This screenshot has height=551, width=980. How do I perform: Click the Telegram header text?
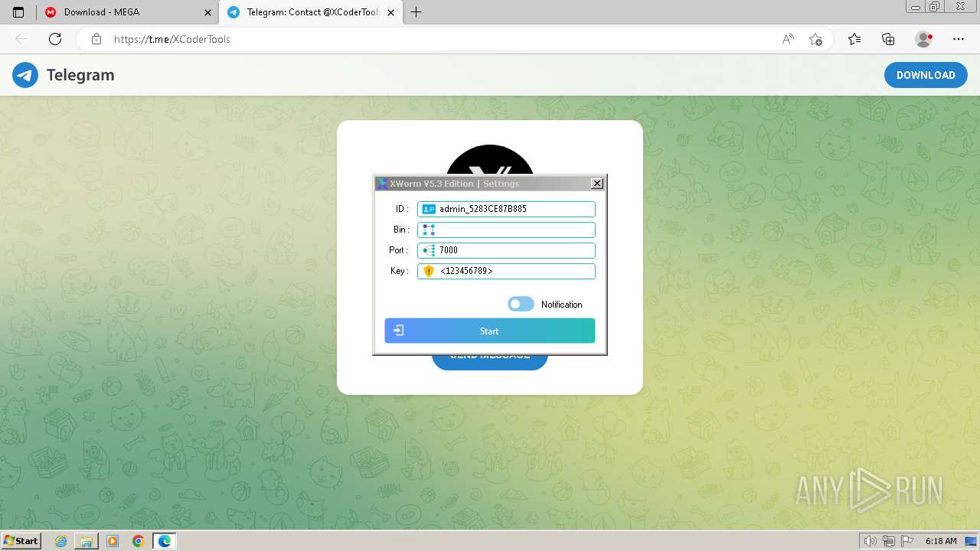(x=80, y=75)
